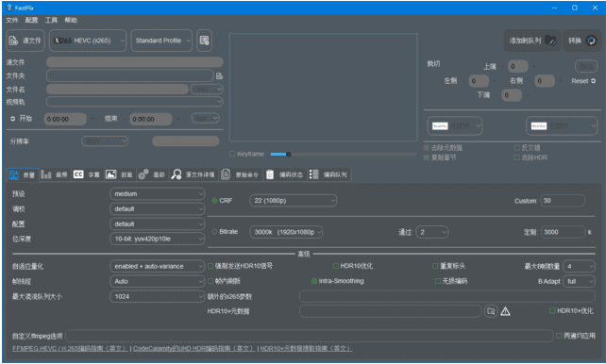Enable the 去除HDR checkbox
Screen dimensions: 606x364
pyautogui.click(x=516, y=157)
